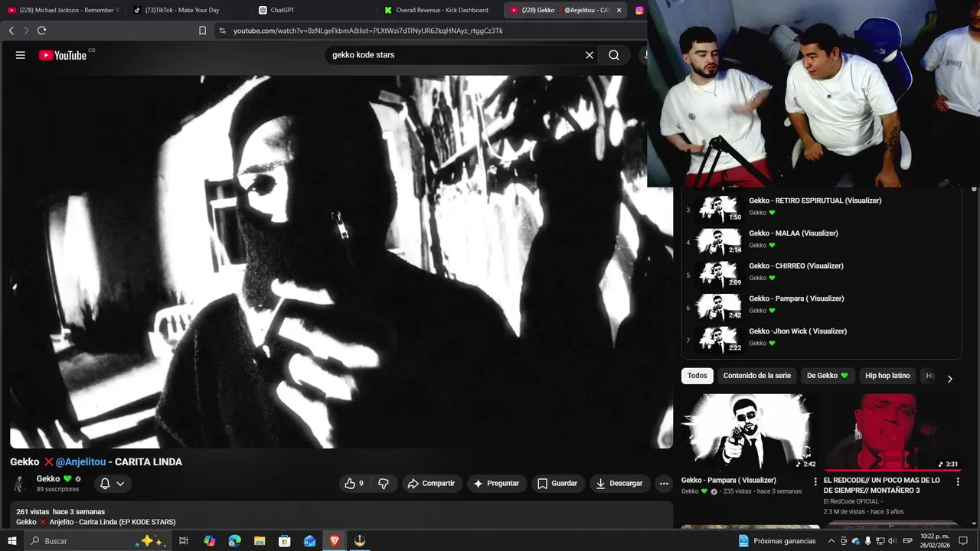Open notification bell options for Gekko
The width and height of the screenshot is (980, 551).
[x=112, y=484]
